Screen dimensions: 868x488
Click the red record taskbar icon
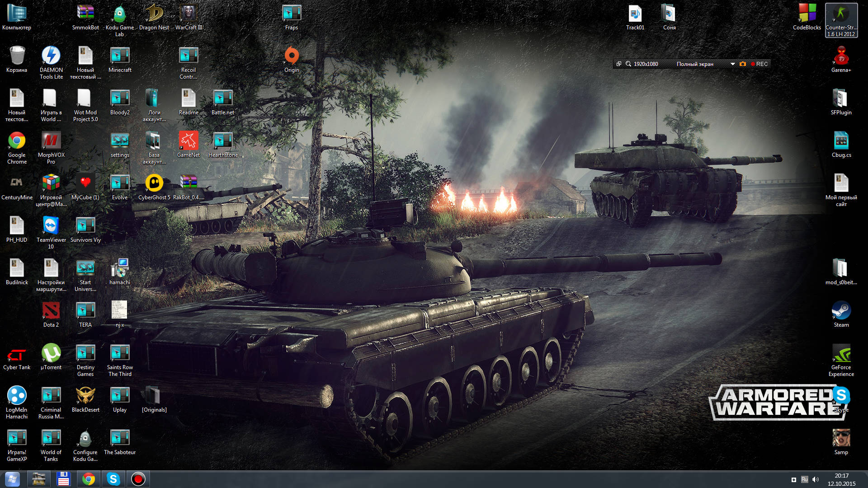coord(138,479)
